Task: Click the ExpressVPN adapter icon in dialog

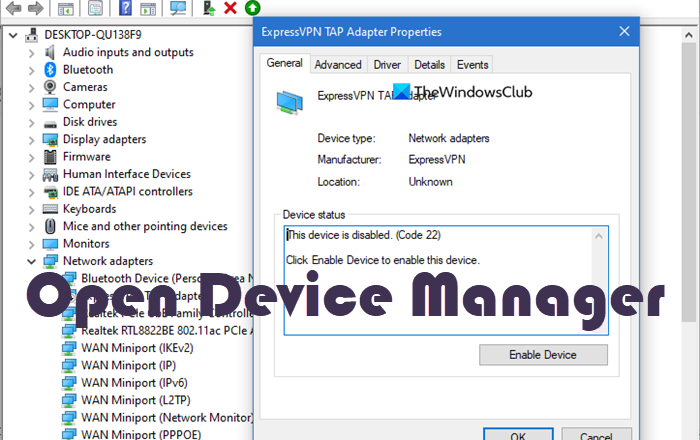Action: pyautogui.click(x=289, y=102)
